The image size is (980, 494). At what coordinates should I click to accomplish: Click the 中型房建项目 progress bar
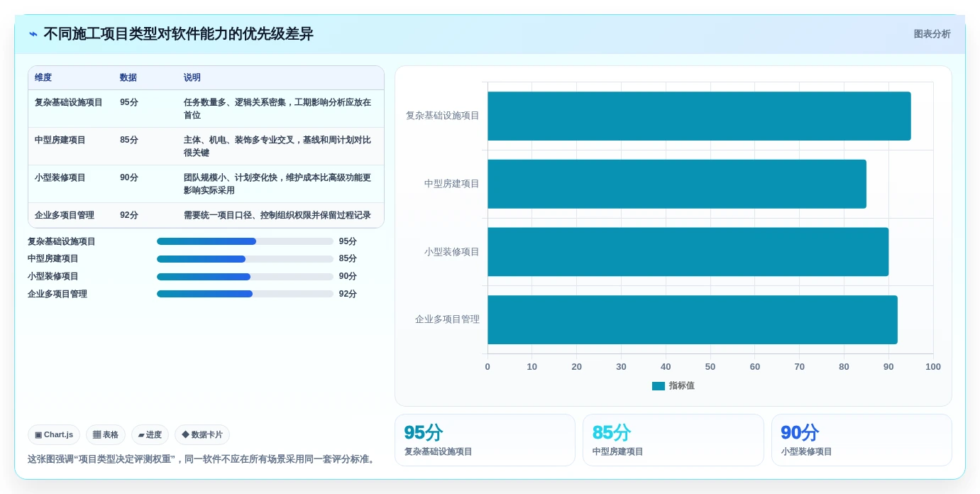click(245, 259)
